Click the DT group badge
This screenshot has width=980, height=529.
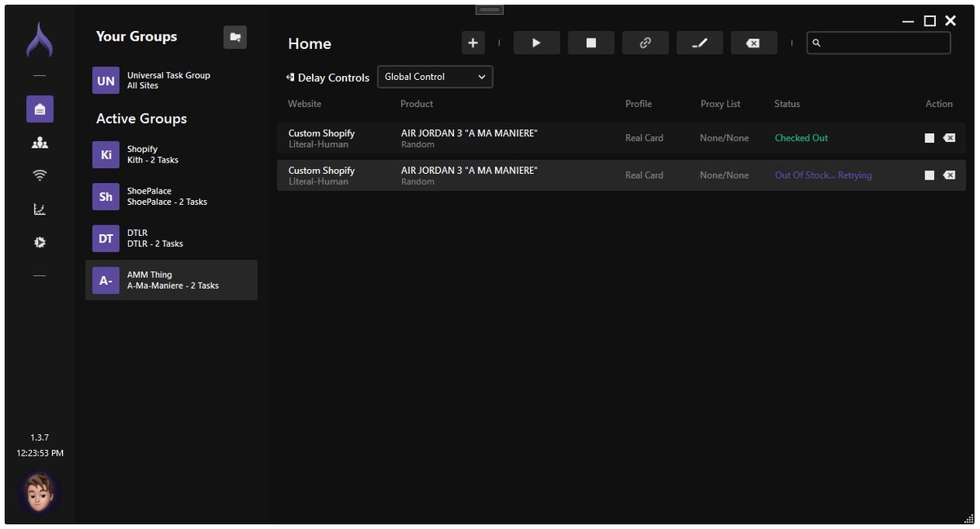pos(106,238)
